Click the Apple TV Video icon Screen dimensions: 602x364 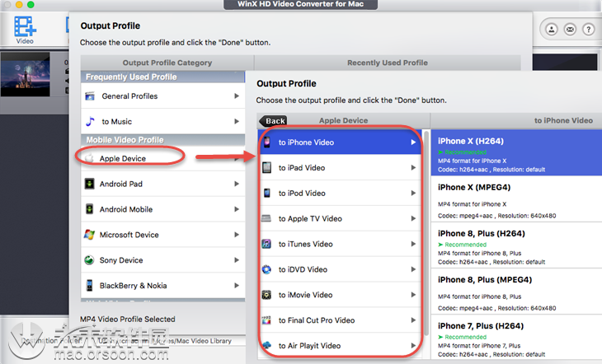click(x=266, y=218)
